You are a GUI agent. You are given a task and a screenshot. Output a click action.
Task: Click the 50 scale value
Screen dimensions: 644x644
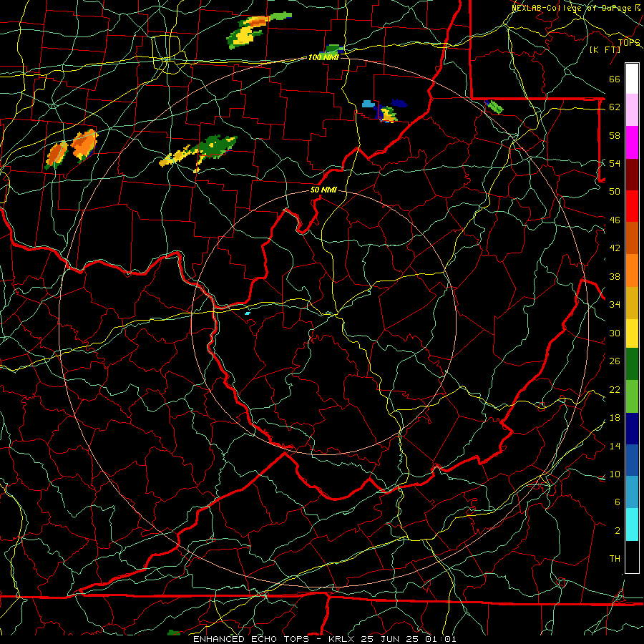(x=615, y=191)
